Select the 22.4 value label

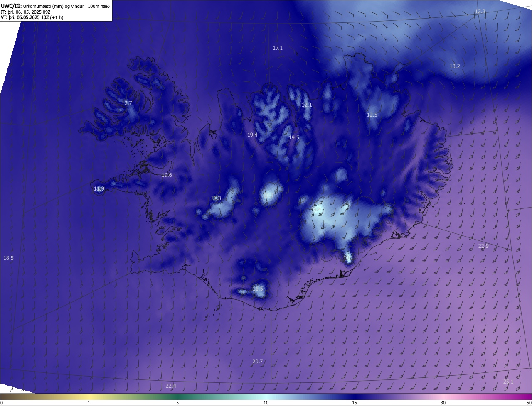(x=171, y=386)
